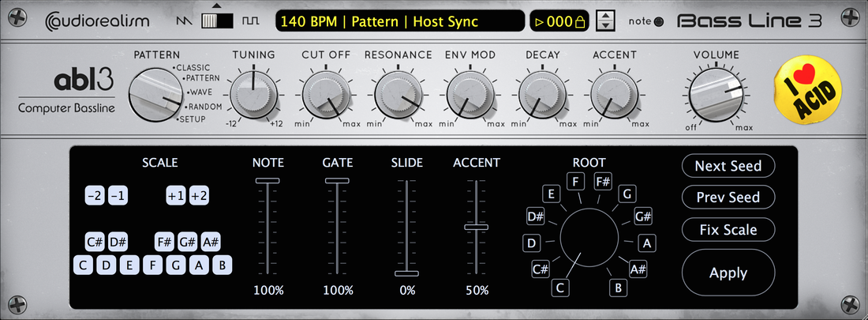
Task: Toggle G# key in scale keyboard
Action: (x=188, y=243)
